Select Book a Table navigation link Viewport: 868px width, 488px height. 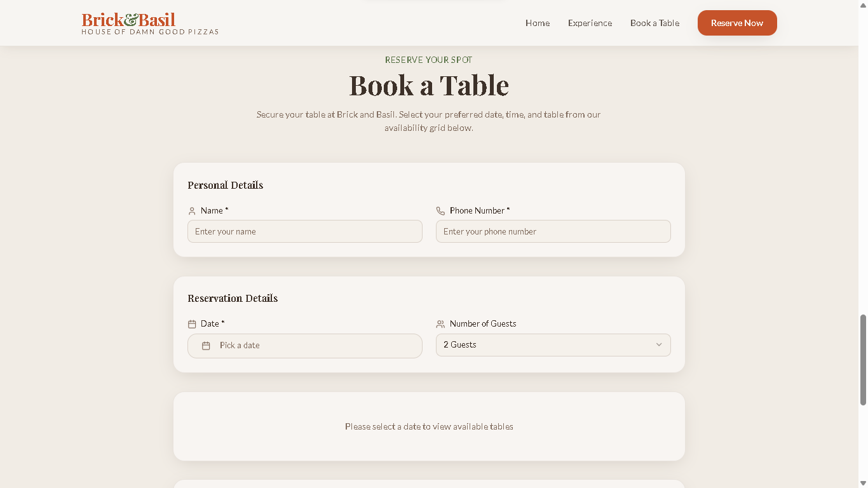click(x=654, y=23)
